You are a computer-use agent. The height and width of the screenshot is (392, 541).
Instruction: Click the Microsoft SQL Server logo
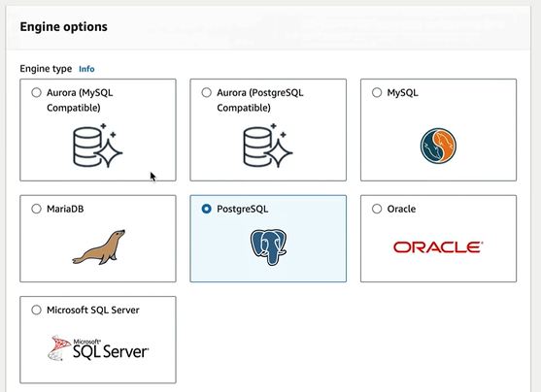point(98,348)
